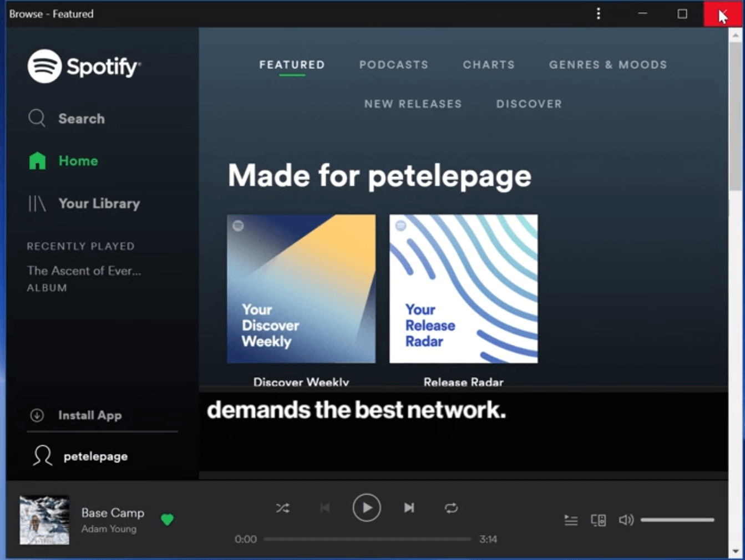Viewport: 745px width, 560px height.
Task: Adjust the volume slider
Action: point(677,520)
